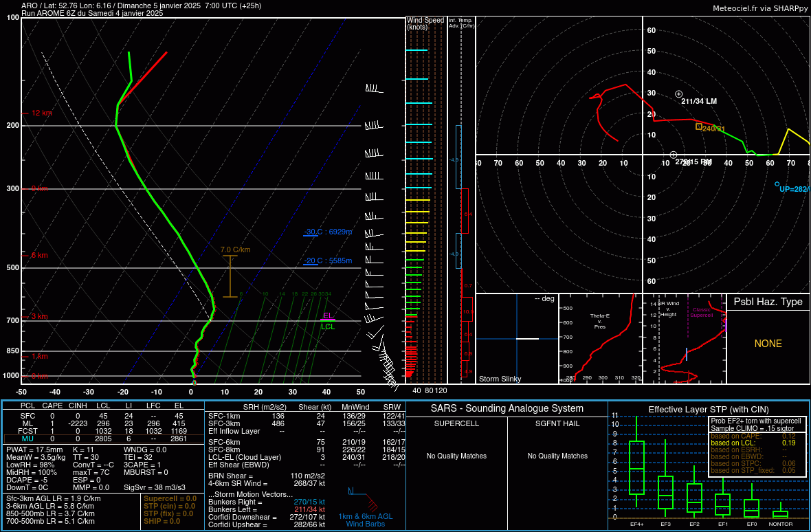Image resolution: width=811 pixels, height=532 pixels.
Task: Click the -30 C : 6929m height label
Action: (328, 232)
